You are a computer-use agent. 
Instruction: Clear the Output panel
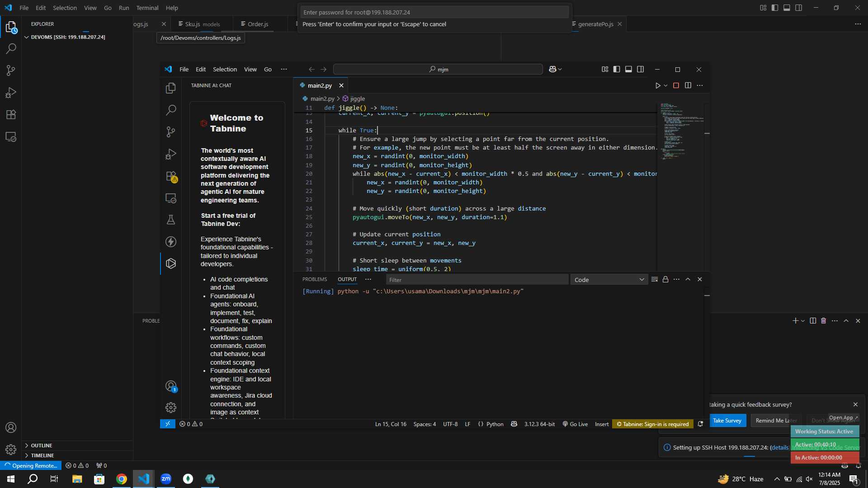click(x=654, y=279)
